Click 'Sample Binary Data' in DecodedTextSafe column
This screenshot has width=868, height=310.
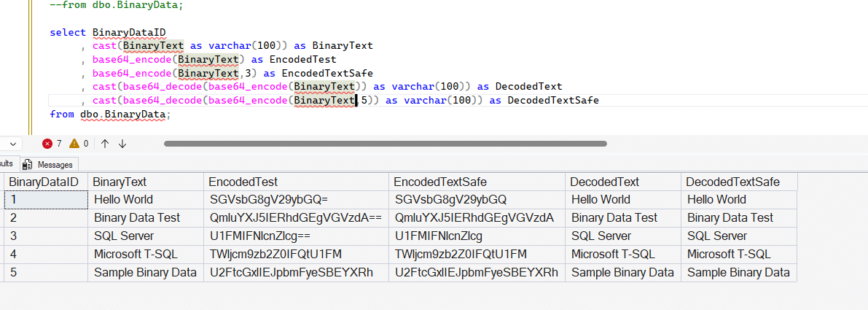pyautogui.click(x=739, y=273)
